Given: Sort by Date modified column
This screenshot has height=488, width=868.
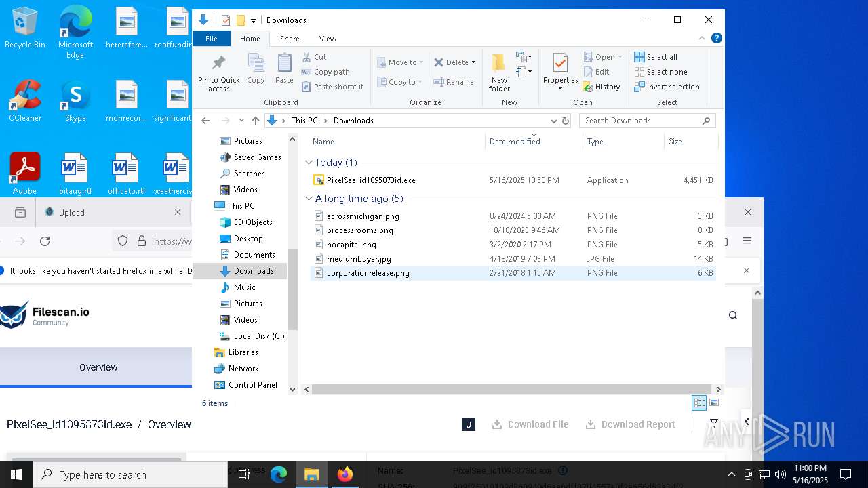Looking at the screenshot, I should (x=534, y=142).
